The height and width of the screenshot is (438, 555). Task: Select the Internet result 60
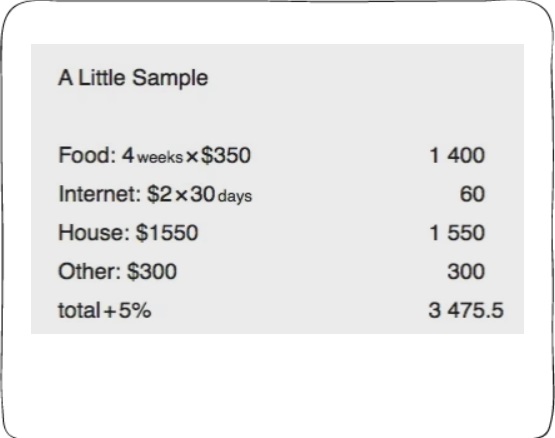(x=472, y=194)
